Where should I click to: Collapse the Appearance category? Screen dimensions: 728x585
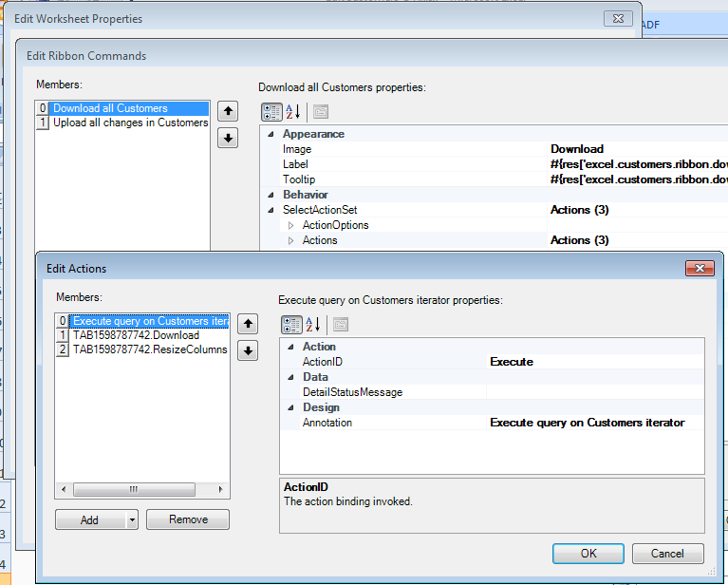click(x=271, y=134)
